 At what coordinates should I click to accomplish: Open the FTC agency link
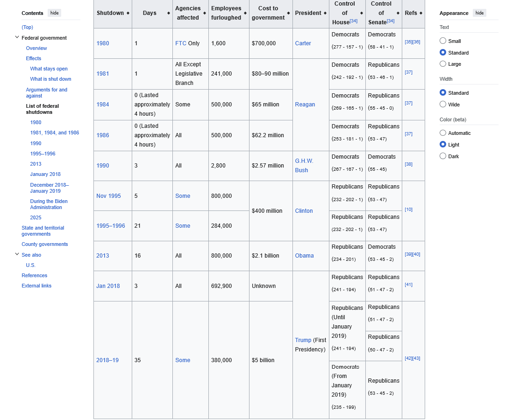tap(180, 43)
